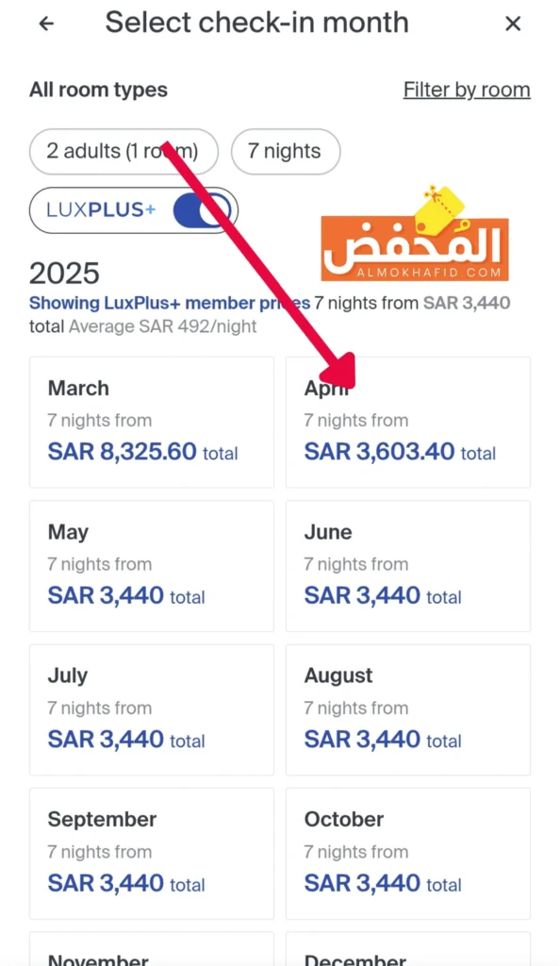
Task: Open the 7 nights duration selector
Action: coord(286,151)
